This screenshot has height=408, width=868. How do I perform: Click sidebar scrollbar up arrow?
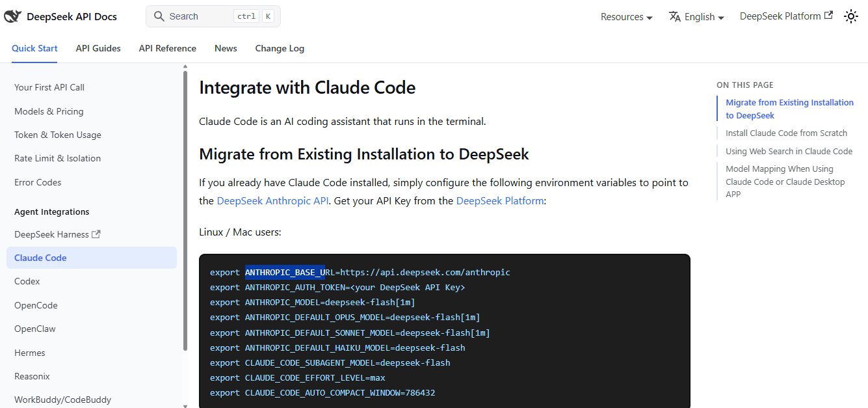tap(185, 66)
